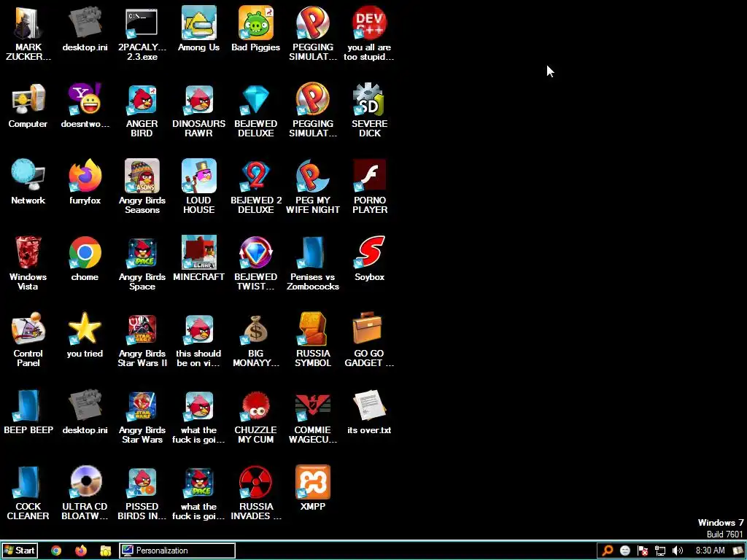Open Windows Explorer from the taskbar

click(105, 551)
